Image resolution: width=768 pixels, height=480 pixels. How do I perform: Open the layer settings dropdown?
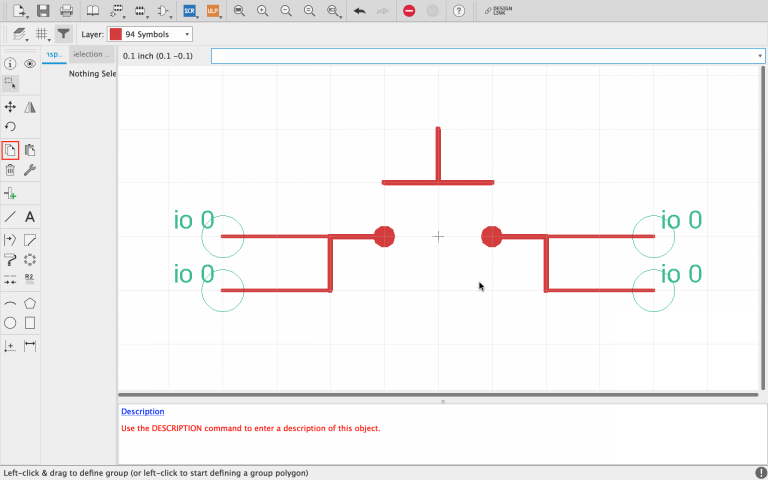pos(20,34)
